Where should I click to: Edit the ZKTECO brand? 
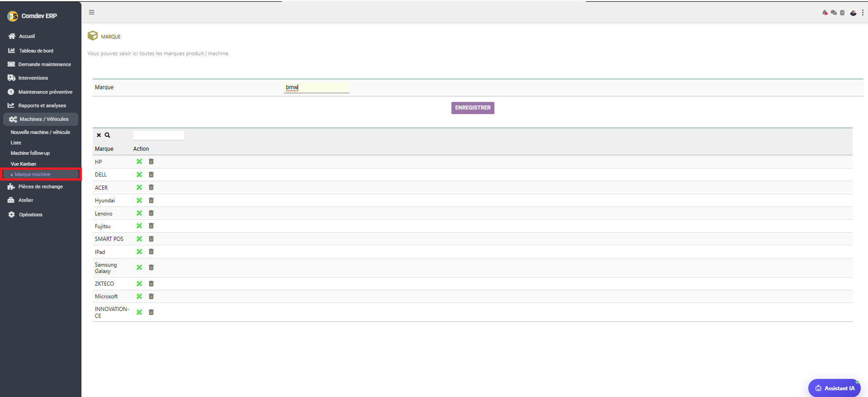pos(139,283)
